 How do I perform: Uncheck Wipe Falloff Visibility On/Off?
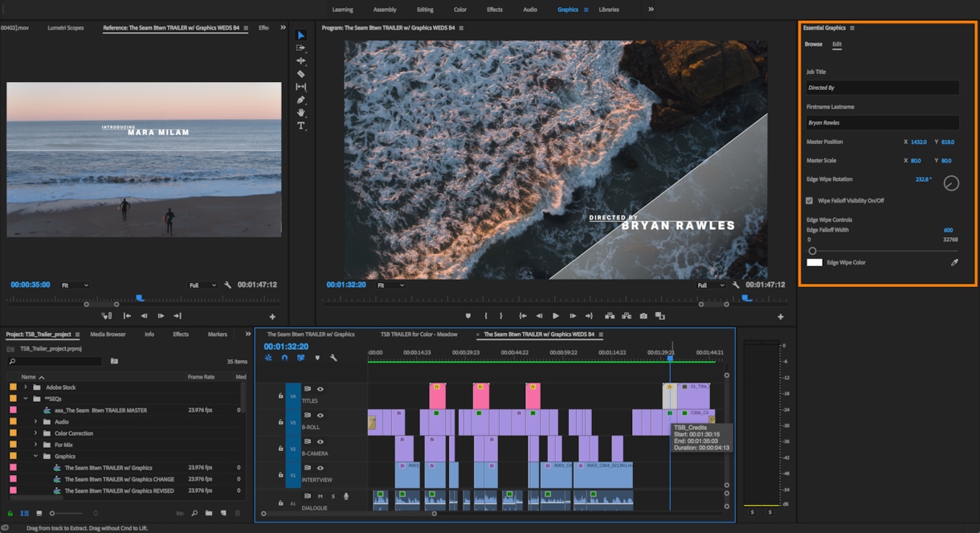coord(810,200)
